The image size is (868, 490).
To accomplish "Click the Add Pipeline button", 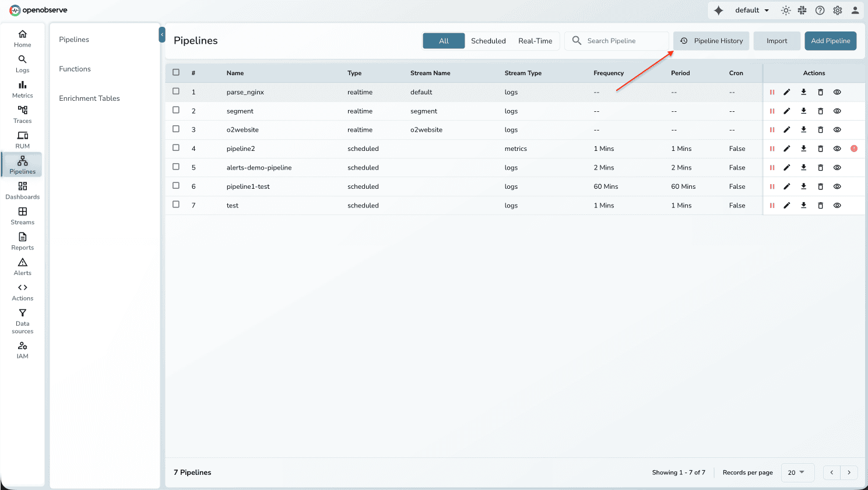I will coord(830,41).
